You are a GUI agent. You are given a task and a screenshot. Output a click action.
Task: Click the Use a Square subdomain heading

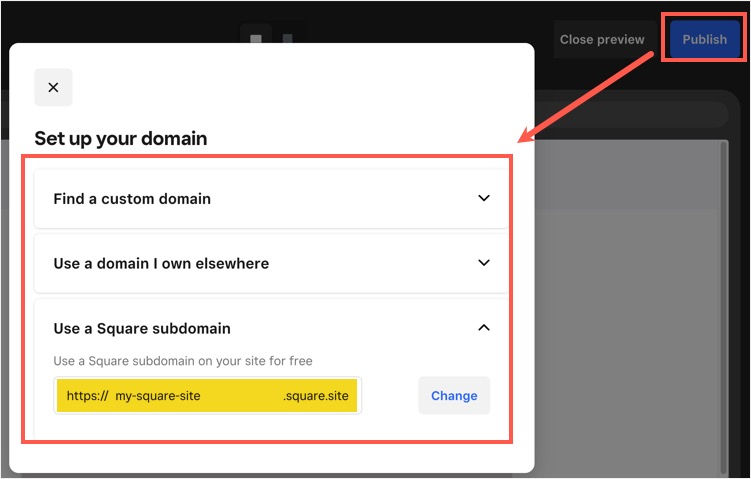[142, 328]
